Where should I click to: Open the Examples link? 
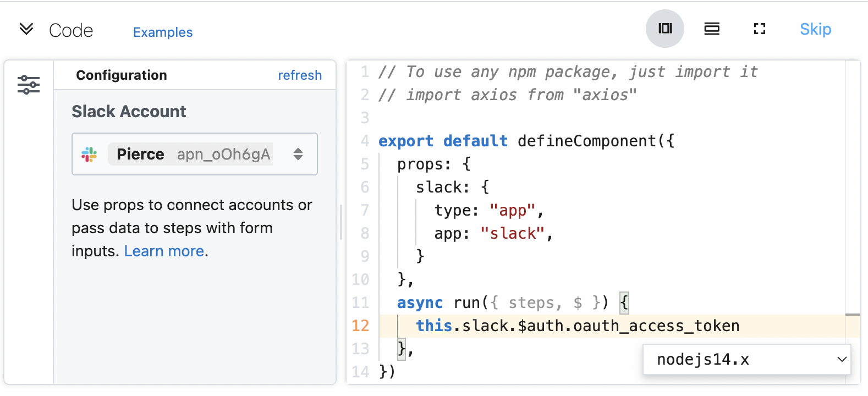tap(163, 32)
